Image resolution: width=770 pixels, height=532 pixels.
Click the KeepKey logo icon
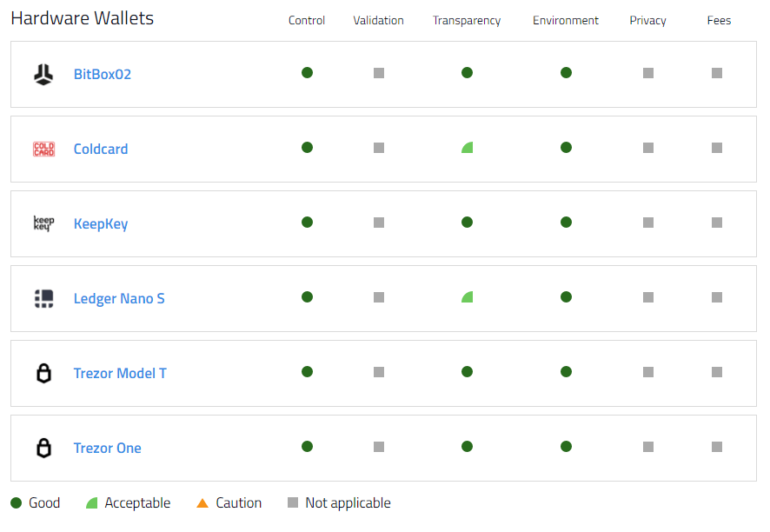click(43, 223)
